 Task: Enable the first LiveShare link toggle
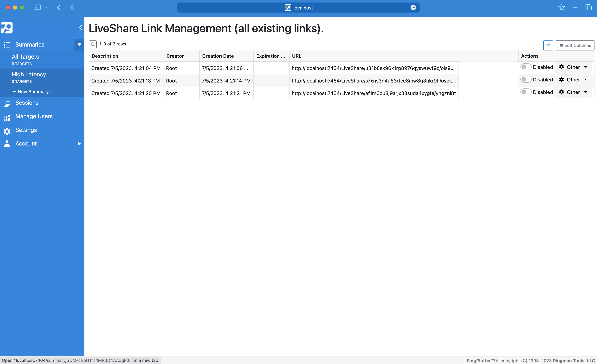(526, 67)
